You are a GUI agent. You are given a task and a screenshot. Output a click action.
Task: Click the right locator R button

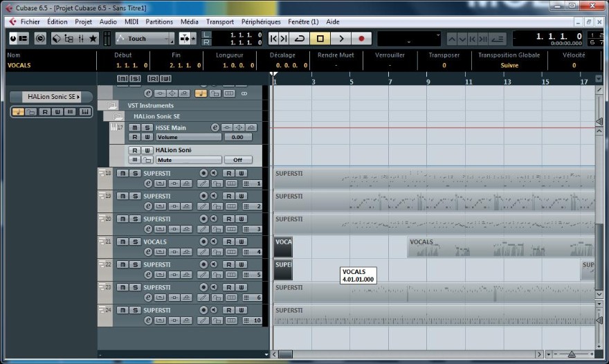click(x=206, y=42)
